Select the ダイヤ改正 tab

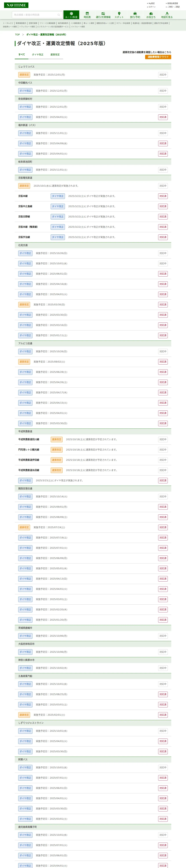coord(38,55)
